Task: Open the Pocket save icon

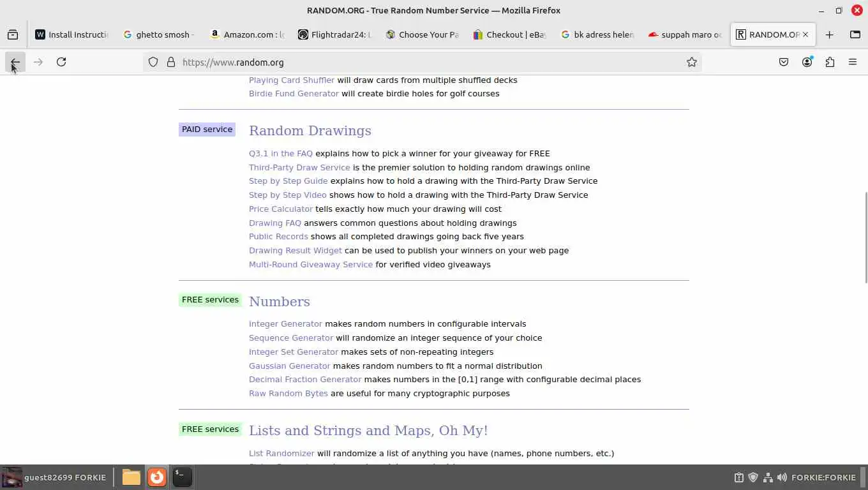Action: (x=784, y=62)
